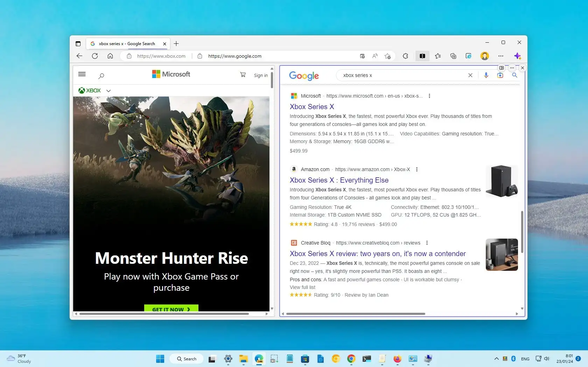The width and height of the screenshot is (588, 367).
Task: Open the Creative Bloq Xbox review link
Action: click(x=377, y=253)
